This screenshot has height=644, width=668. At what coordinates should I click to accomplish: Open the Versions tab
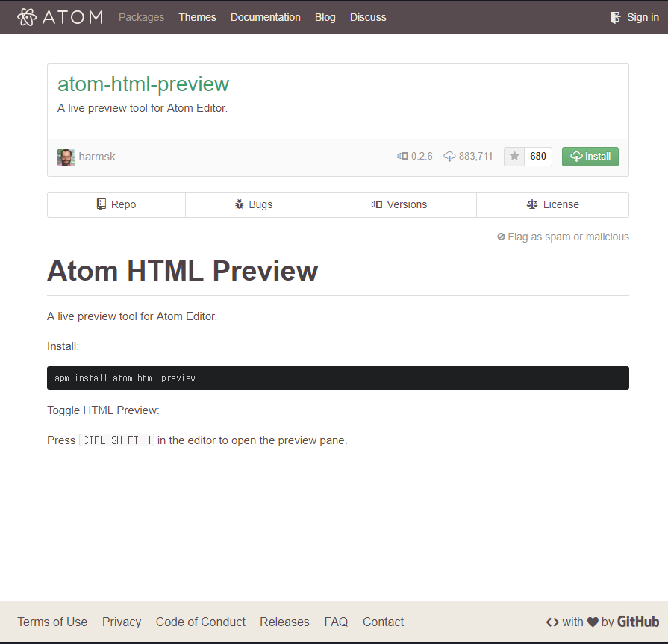[x=399, y=205]
